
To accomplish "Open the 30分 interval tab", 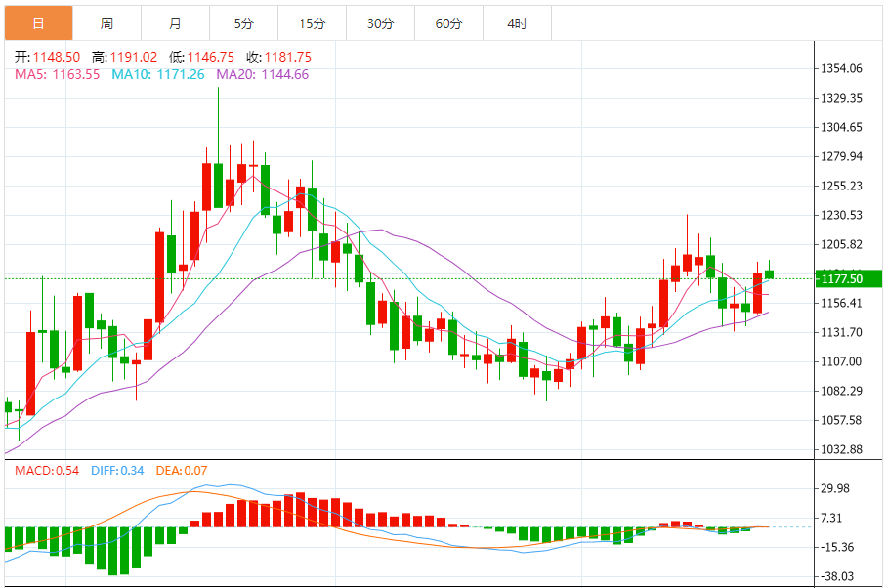I will [x=380, y=23].
